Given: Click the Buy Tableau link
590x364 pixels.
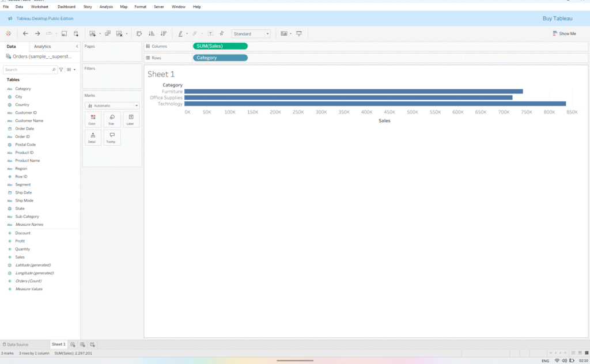Looking at the screenshot, I should (557, 18).
